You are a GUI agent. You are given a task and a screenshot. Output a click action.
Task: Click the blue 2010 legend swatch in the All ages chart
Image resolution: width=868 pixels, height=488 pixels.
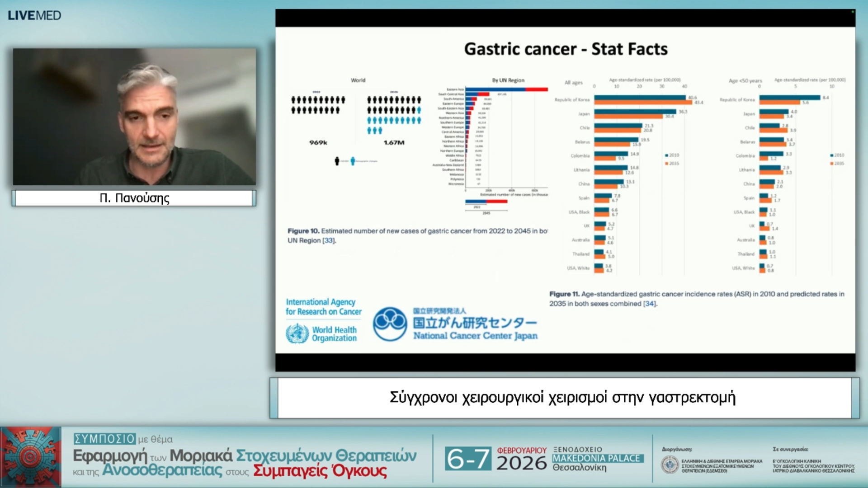pos(667,155)
